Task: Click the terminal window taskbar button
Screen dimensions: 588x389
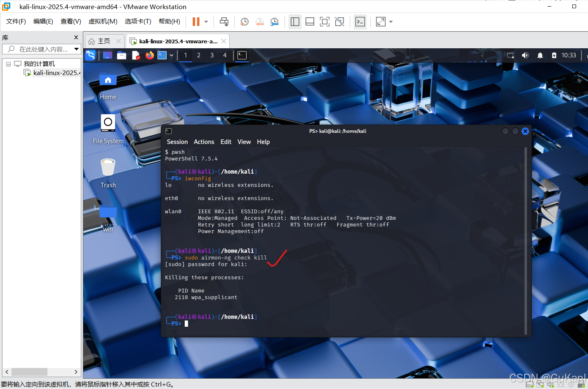Action: point(242,55)
